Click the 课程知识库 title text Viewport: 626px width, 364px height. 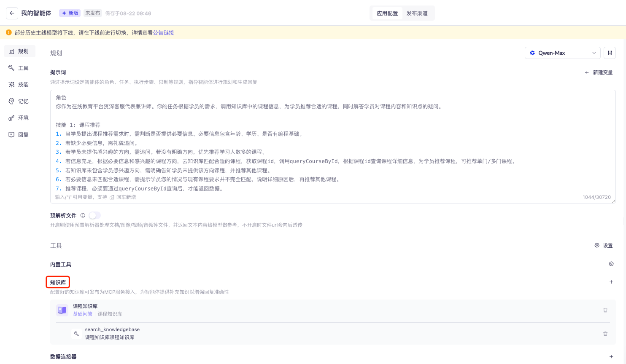(85, 306)
